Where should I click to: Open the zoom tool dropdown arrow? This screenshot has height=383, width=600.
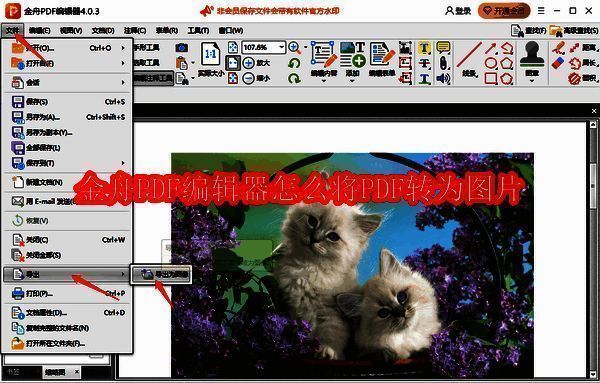(306, 47)
